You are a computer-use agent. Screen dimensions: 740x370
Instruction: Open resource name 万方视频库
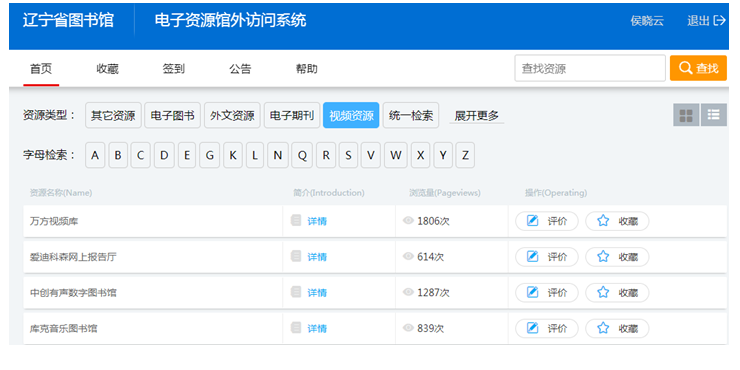pyautogui.click(x=54, y=221)
